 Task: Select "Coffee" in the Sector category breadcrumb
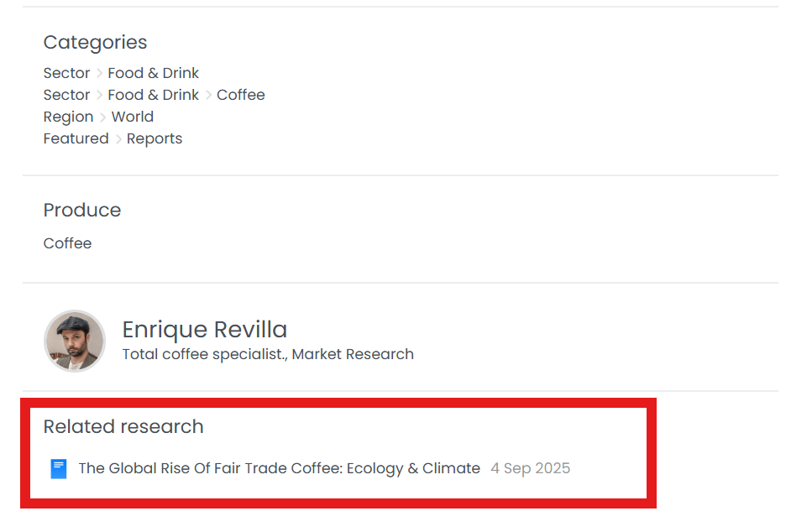240,95
